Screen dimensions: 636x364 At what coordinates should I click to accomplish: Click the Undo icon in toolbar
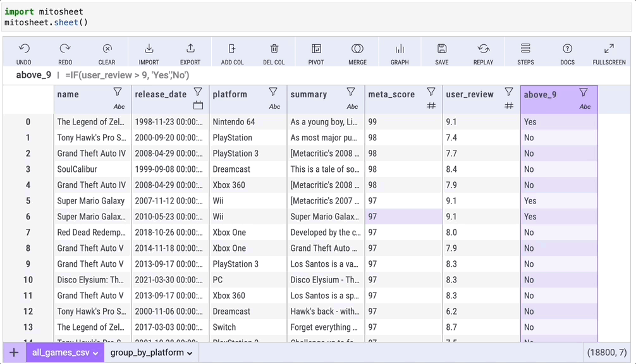pyautogui.click(x=24, y=49)
